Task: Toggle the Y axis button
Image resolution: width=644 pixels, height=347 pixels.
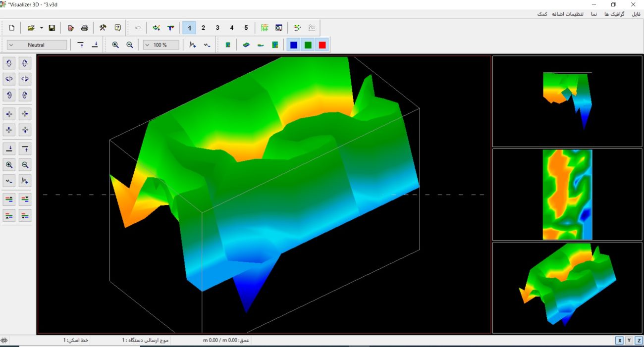Action: coord(629,341)
